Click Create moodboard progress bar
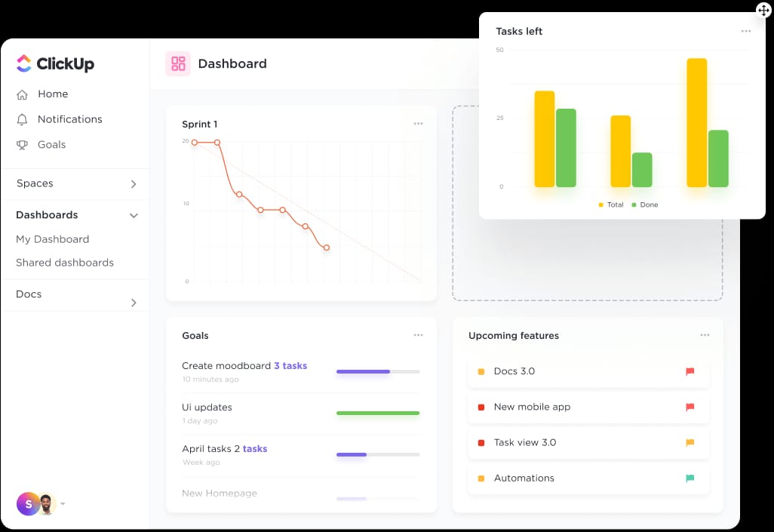The width and height of the screenshot is (774, 532). tap(378, 371)
